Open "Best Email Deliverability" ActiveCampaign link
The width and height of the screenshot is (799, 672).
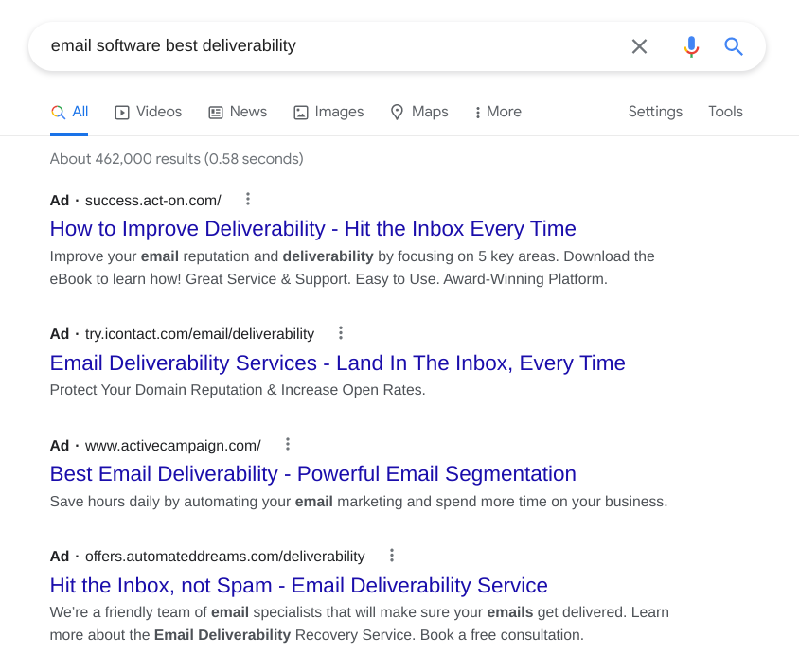point(312,474)
